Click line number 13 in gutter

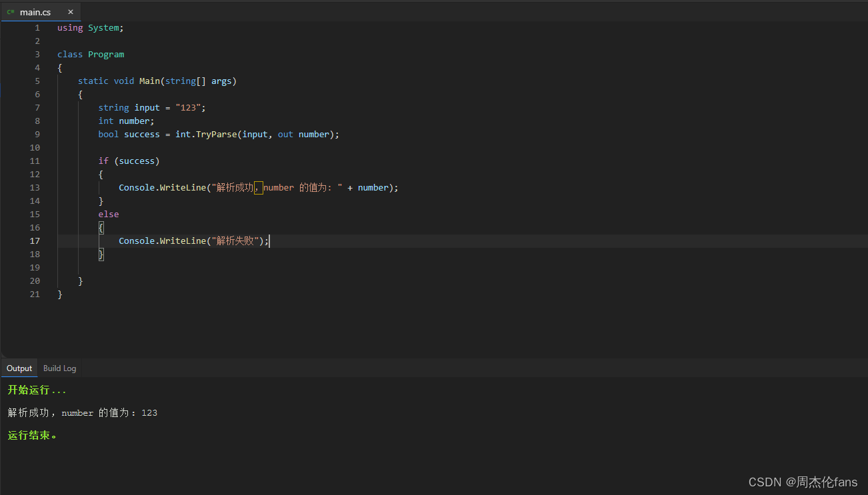coord(35,188)
